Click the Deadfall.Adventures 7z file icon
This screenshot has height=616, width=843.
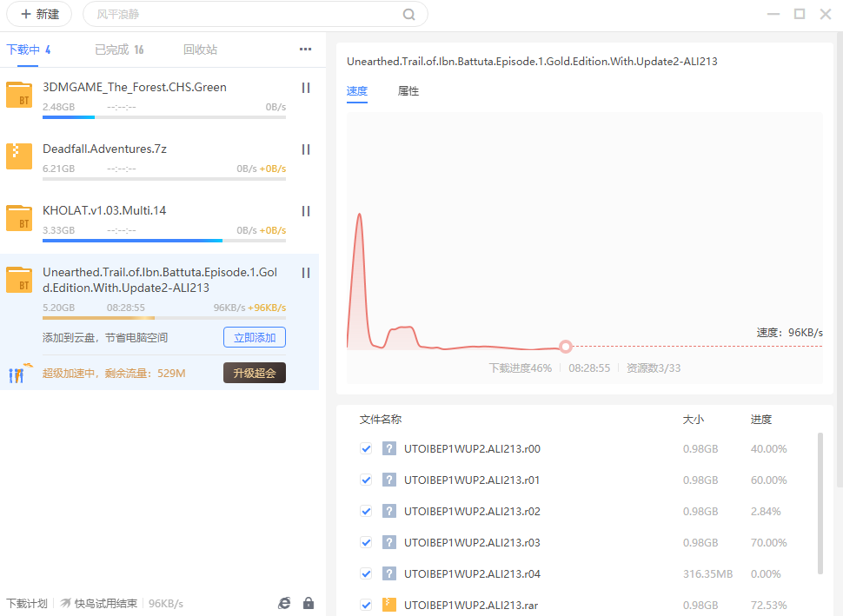coord(19,156)
